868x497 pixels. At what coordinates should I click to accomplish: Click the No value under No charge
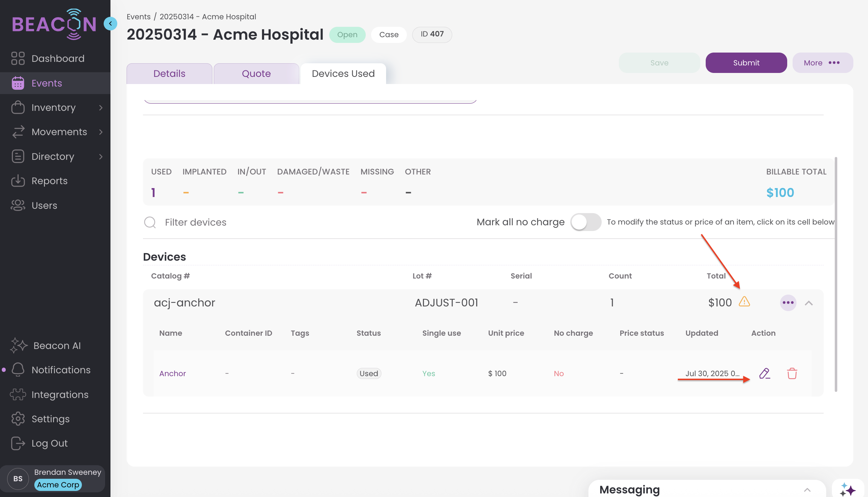(x=558, y=373)
